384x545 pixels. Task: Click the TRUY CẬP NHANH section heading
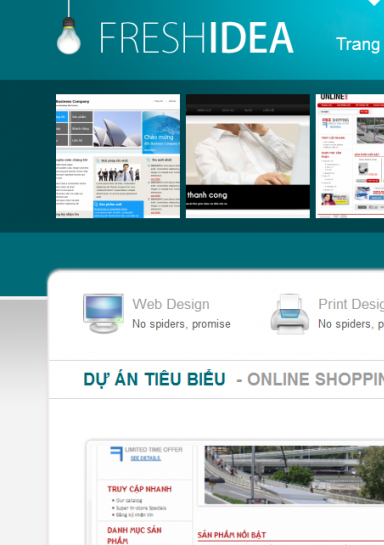tap(139, 489)
